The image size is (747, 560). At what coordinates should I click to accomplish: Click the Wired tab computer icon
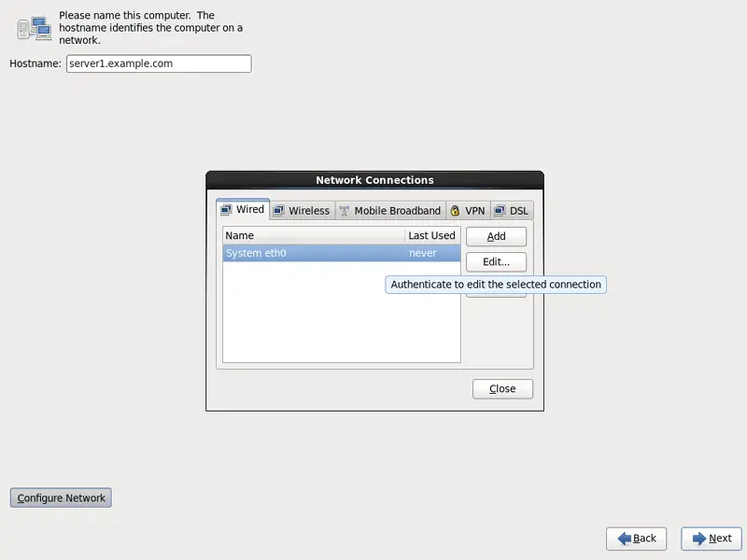point(226,210)
